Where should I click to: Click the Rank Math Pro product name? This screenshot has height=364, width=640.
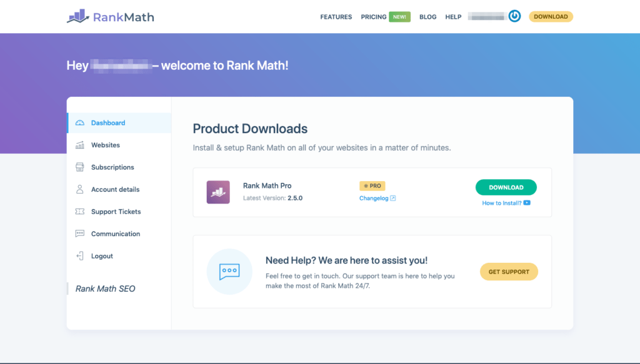(x=267, y=186)
